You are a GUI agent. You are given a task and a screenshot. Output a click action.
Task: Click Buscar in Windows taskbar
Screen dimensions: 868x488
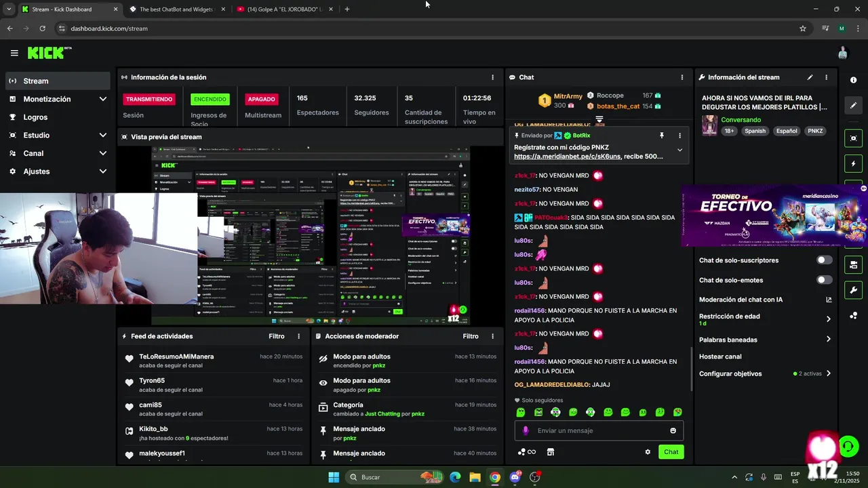point(395,477)
